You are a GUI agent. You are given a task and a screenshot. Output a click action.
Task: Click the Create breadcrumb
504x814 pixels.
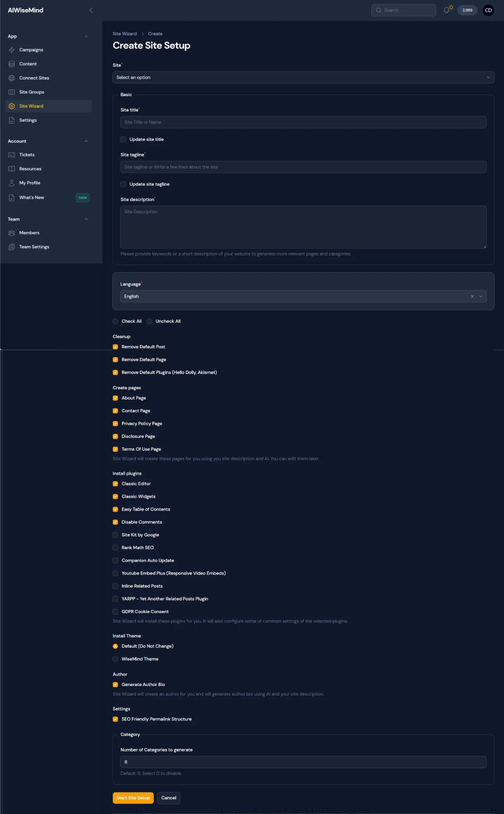point(155,34)
